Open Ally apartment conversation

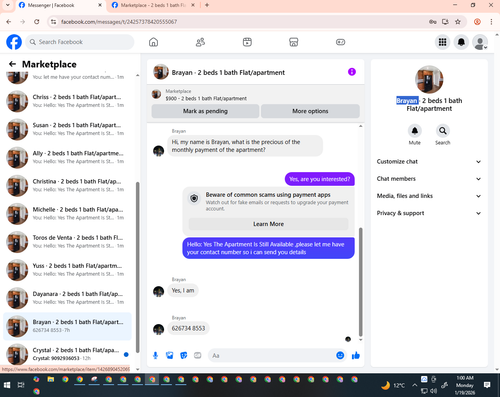67,157
